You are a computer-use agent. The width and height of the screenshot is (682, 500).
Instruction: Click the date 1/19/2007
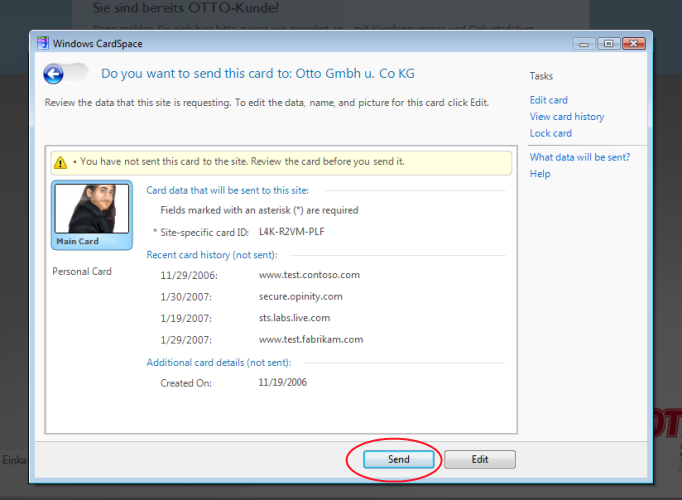pos(186,319)
